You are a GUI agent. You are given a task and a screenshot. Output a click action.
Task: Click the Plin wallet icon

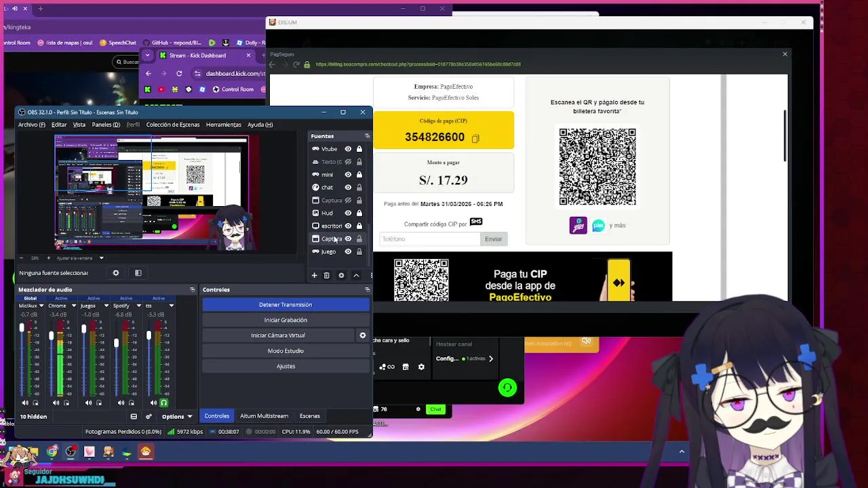pos(598,226)
